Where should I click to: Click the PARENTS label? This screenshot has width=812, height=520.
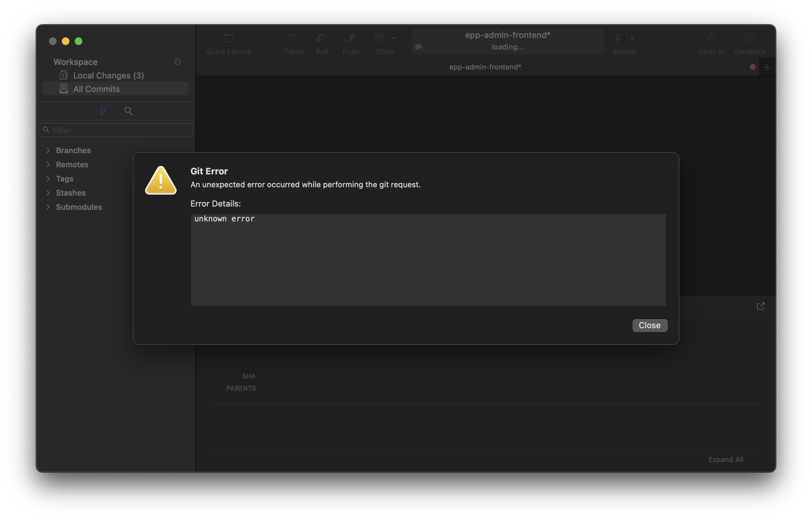[241, 388]
